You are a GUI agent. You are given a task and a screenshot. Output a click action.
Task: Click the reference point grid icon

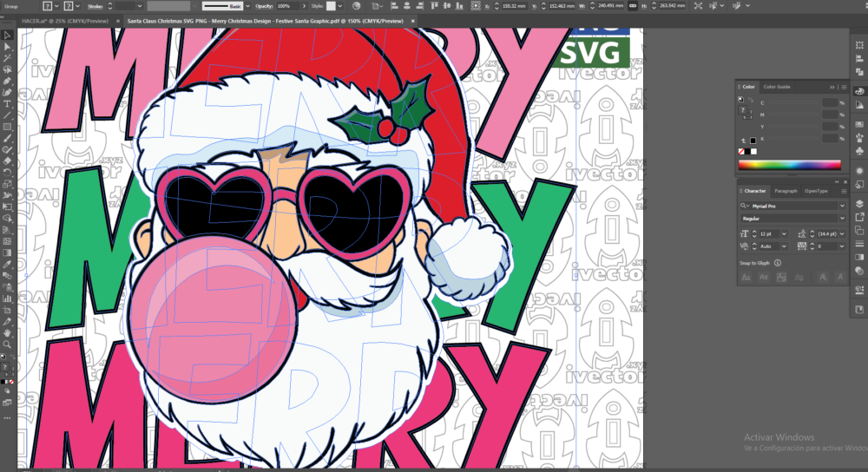pos(476,6)
